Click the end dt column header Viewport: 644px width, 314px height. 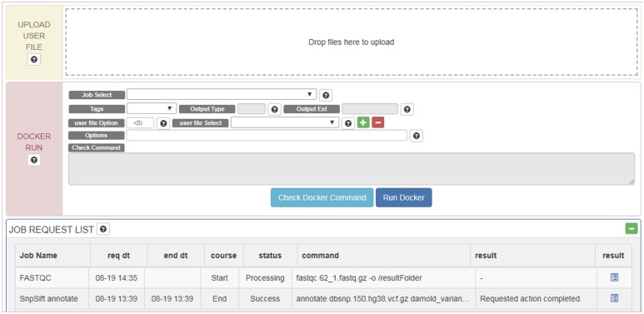tap(176, 256)
